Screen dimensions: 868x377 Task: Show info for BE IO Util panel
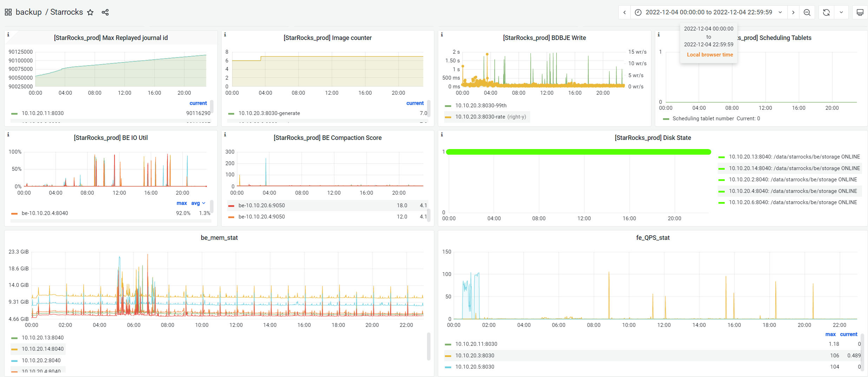[8, 135]
